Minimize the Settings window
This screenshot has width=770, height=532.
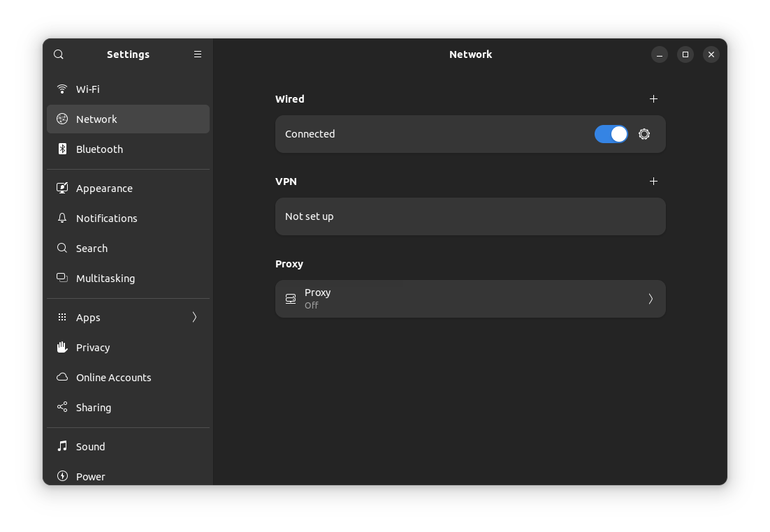pyautogui.click(x=660, y=54)
